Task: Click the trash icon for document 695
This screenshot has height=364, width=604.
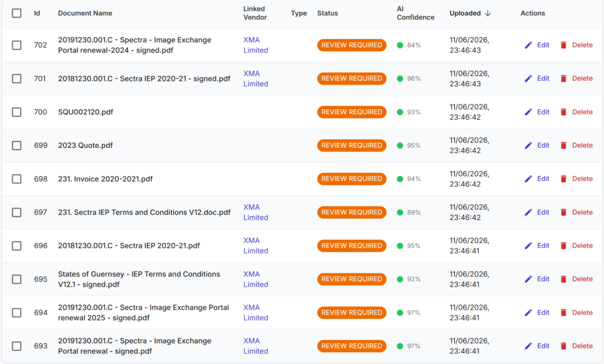Action: coord(563,279)
